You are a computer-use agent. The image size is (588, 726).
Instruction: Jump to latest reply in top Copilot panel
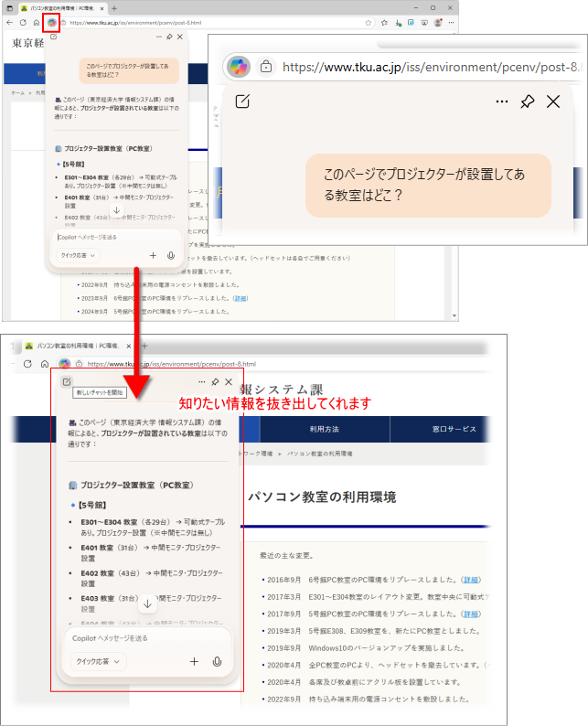117,210
